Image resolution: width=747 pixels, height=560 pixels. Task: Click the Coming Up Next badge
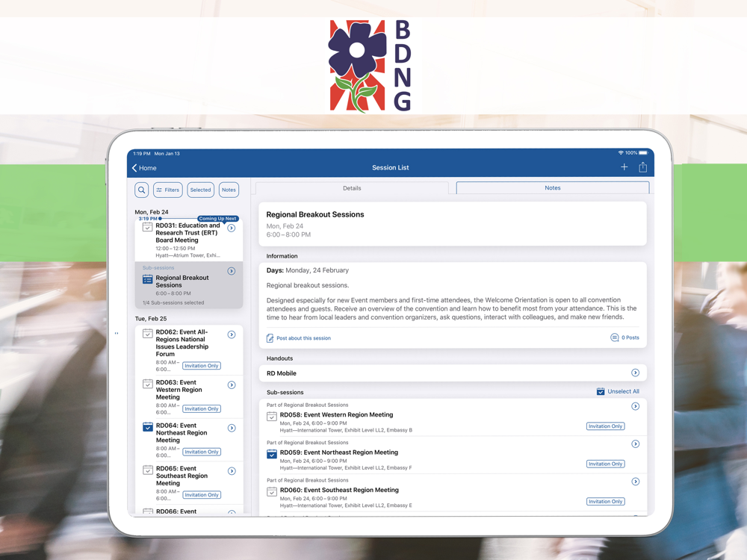pos(217,219)
